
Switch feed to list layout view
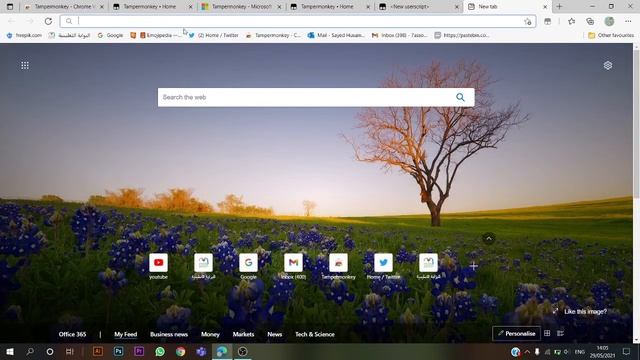coord(560,333)
